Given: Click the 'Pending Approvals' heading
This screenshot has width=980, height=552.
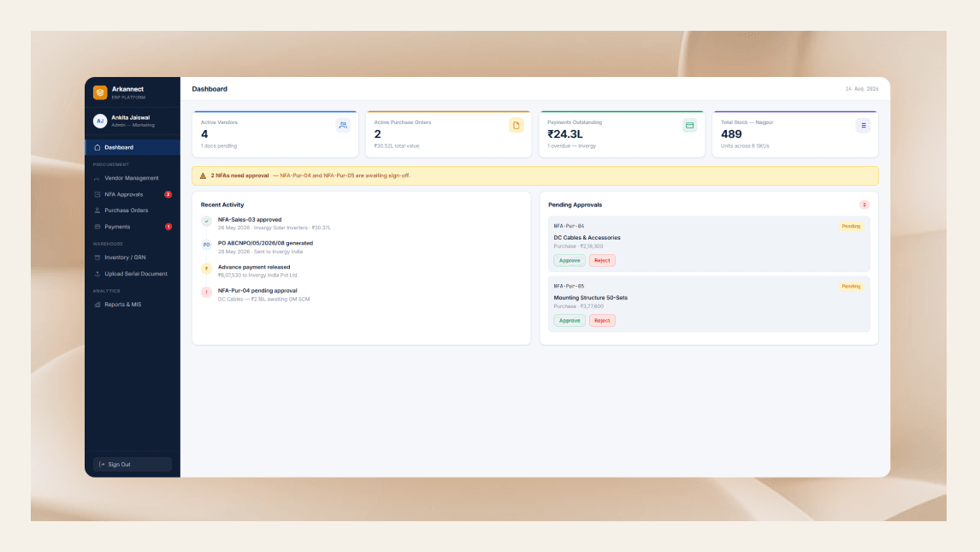Looking at the screenshot, I should (575, 205).
